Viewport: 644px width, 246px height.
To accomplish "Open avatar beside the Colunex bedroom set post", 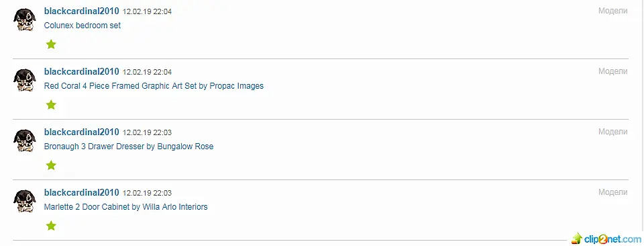I will [x=25, y=19].
